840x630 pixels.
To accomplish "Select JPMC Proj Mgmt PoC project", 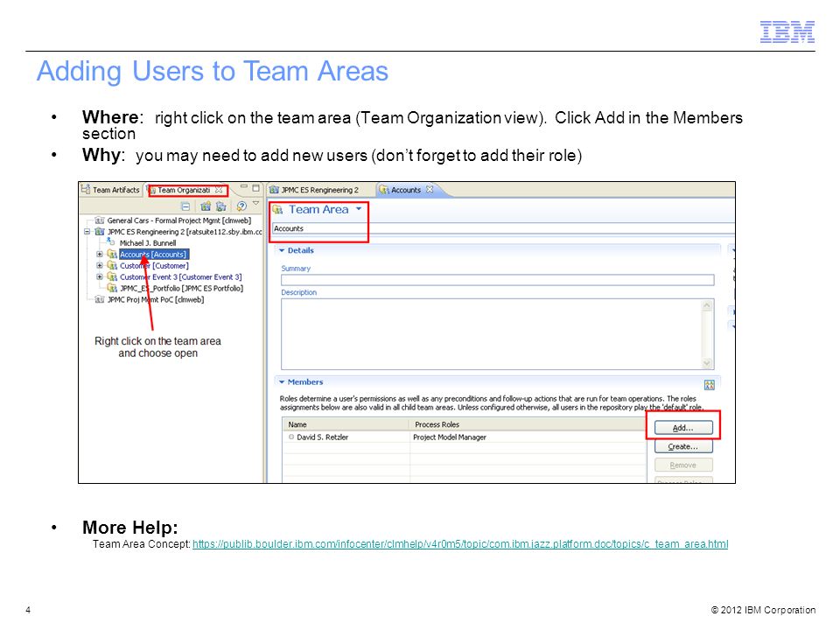I will tap(156, 299).
